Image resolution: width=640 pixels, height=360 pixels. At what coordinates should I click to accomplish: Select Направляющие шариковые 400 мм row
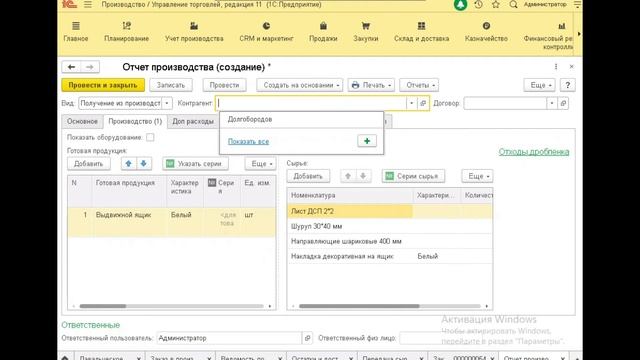(x=390, y=241)
